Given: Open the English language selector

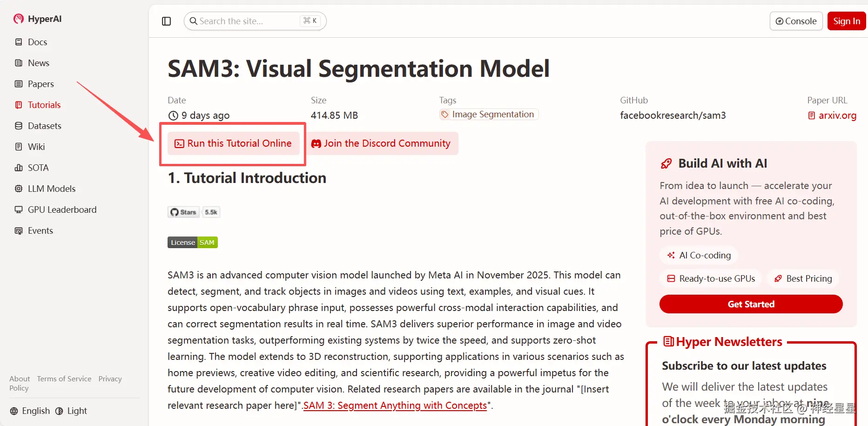Looking at the screenshot, I should point(30,411).
